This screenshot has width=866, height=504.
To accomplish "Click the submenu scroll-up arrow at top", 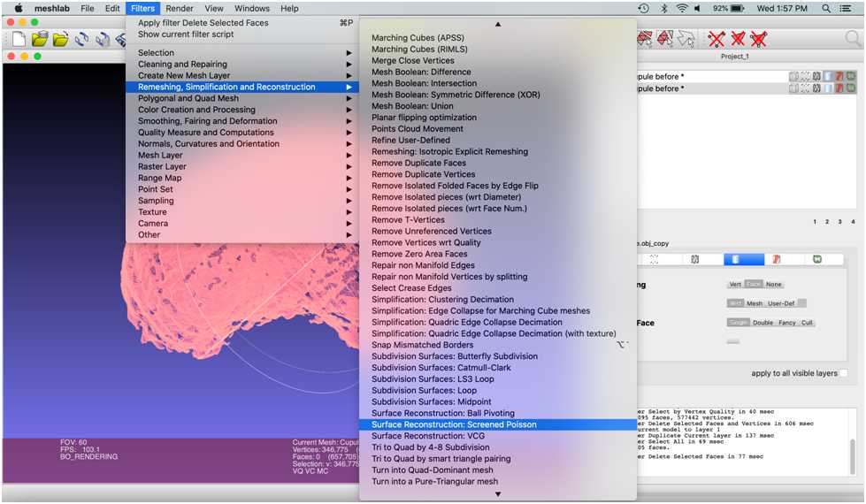I will click(x=498, y=24).
